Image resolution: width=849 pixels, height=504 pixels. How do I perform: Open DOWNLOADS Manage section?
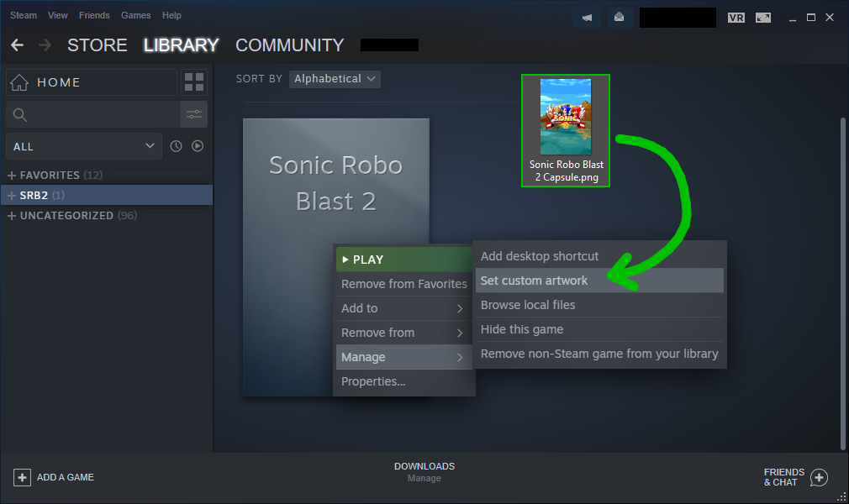[x=424, y=472]
